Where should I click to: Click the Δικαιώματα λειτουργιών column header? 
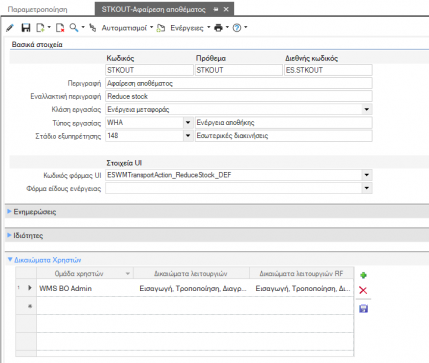click(191, 274)
